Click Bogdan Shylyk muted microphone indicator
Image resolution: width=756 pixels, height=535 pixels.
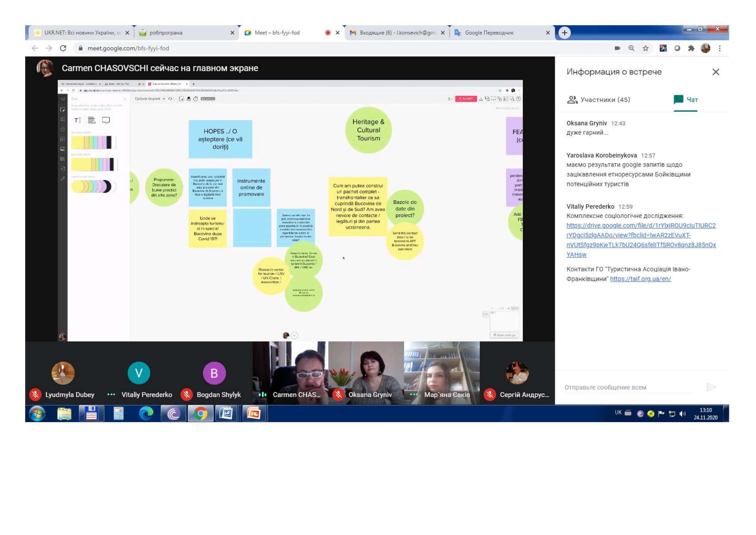pyautogui.click(x=187, y=395)
